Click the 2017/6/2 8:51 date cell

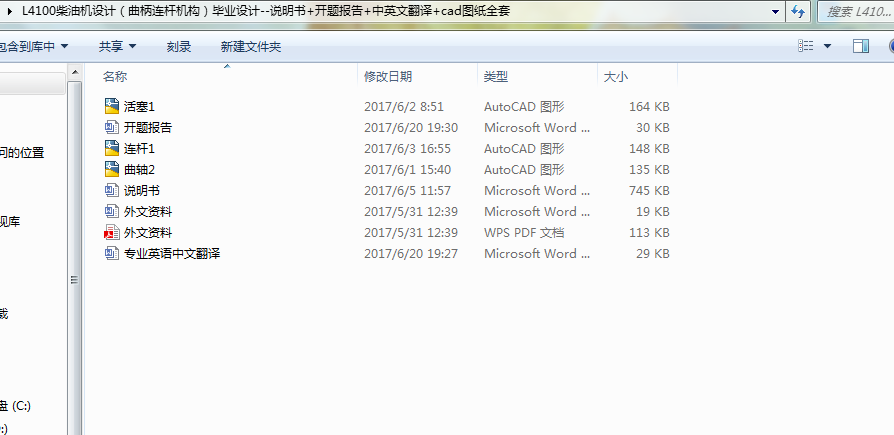pyautogui.click(x=404, y=107)
